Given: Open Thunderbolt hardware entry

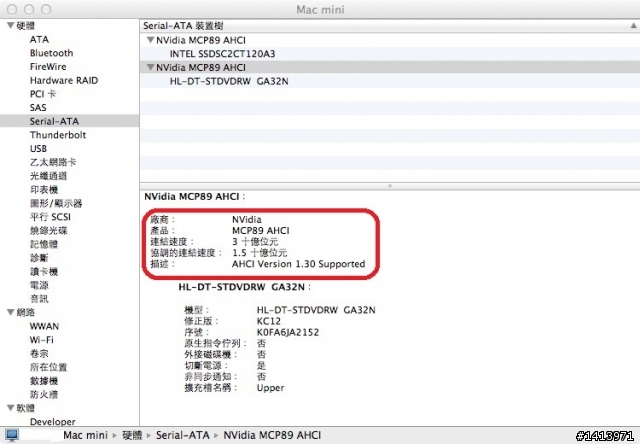Looking at the screenshot, I should pyautogui.click(x=58, y=135).
